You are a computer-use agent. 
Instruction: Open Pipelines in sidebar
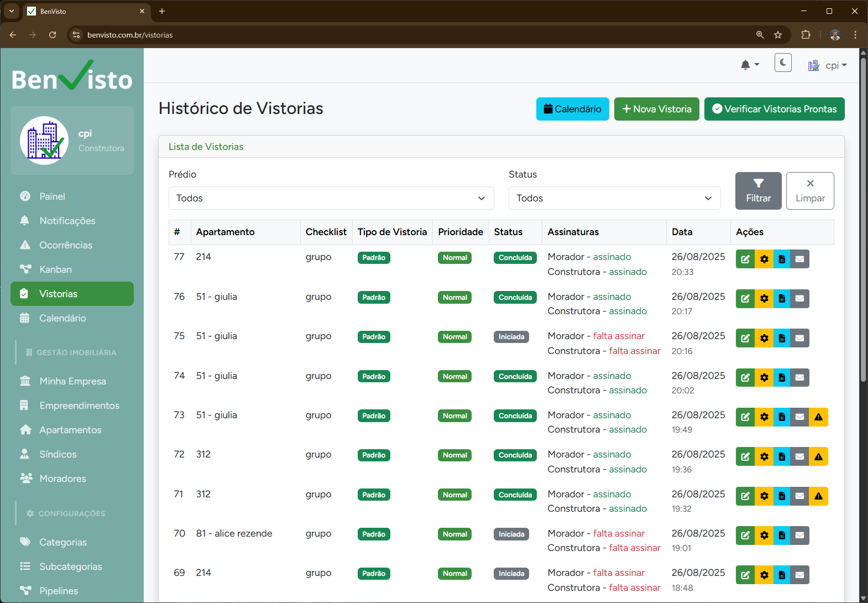point(72,591)
